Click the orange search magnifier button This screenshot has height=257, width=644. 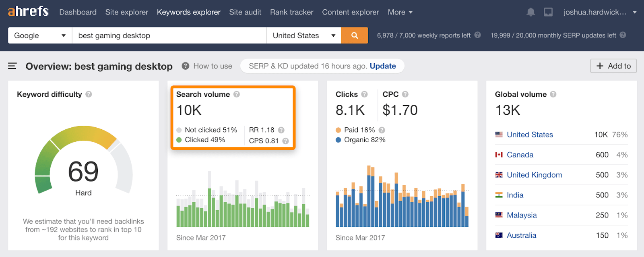tap(355, 35)
